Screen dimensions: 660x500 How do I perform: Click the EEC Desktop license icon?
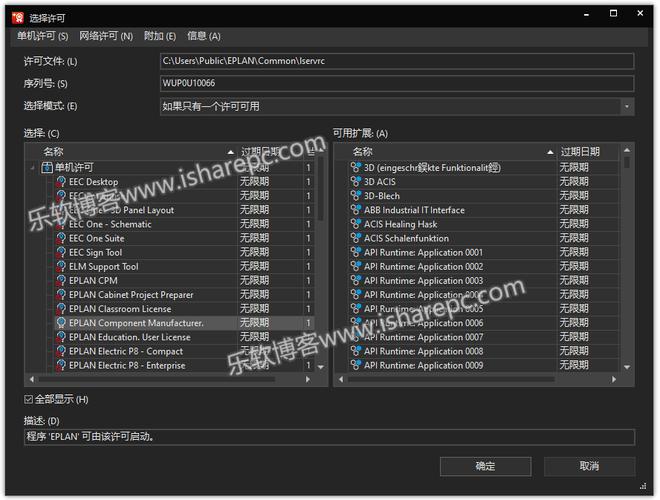coord(61,181)
